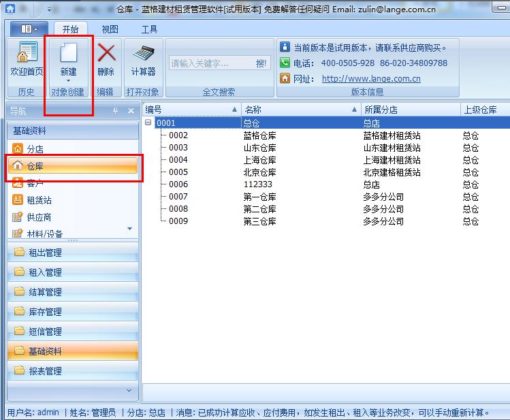This screenshot has width=510, height=420.
Task: Open 供应商 supplier list in navigation
Action: pos(39,217)
